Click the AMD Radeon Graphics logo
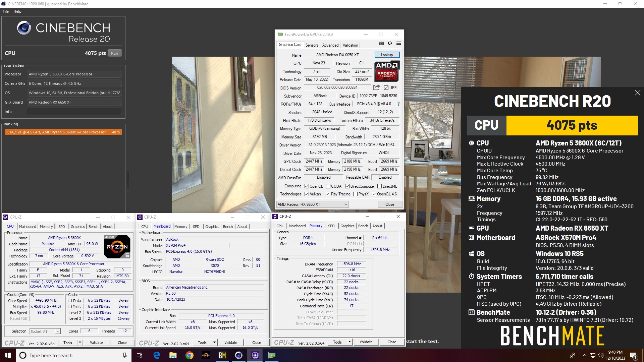The width and height of the screenshot is (644, 362). point(387,71)
